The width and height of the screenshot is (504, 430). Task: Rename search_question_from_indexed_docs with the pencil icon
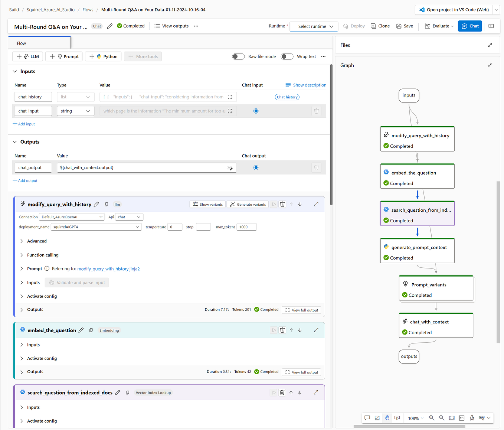pyautogui.click(x=118, y=392)
